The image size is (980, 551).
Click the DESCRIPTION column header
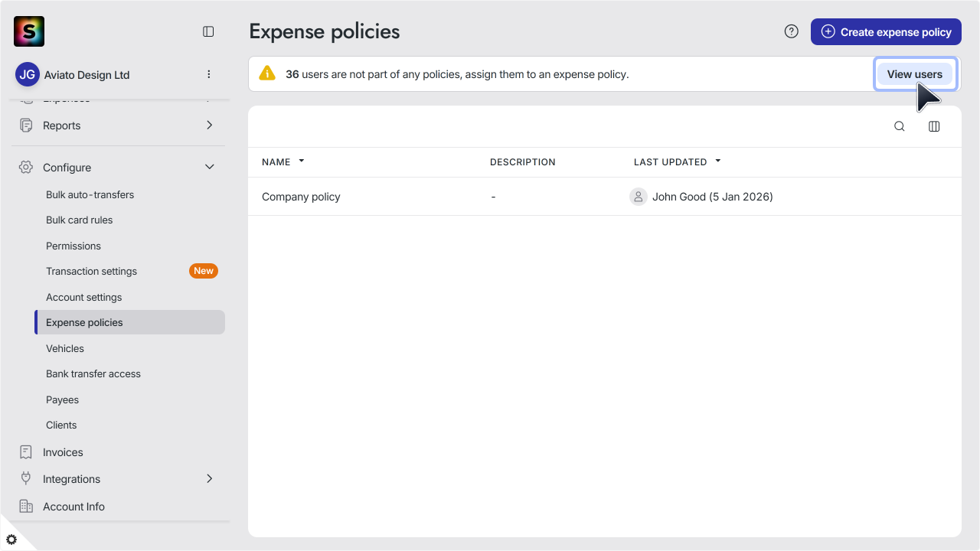pos(523,162)
